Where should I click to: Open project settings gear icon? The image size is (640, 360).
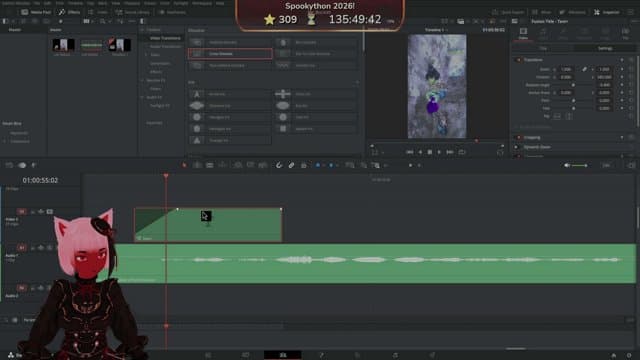tap(629, 356)
